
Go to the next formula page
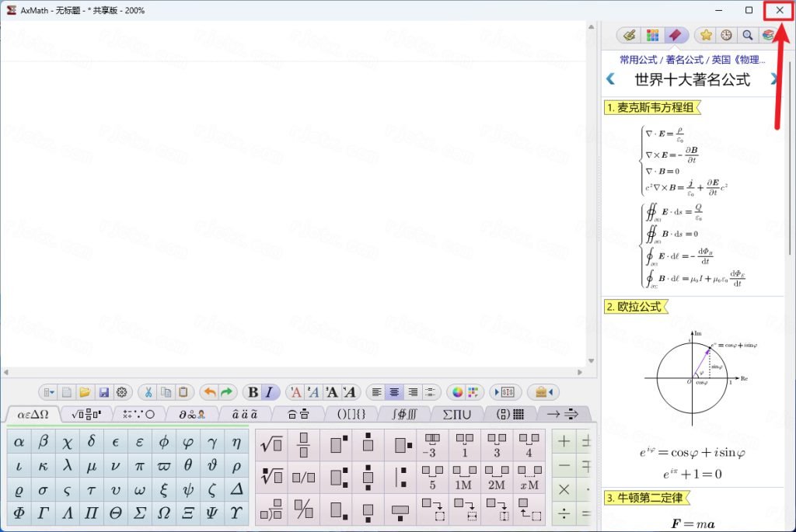[x=773, y=79]
